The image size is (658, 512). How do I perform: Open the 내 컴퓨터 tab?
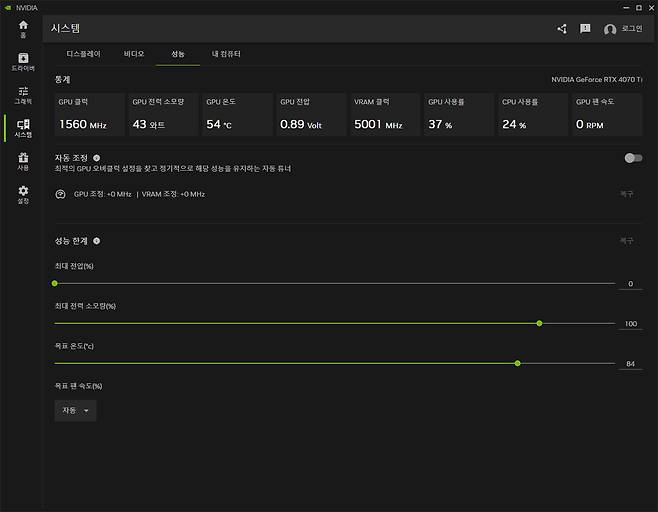point(226,53)
